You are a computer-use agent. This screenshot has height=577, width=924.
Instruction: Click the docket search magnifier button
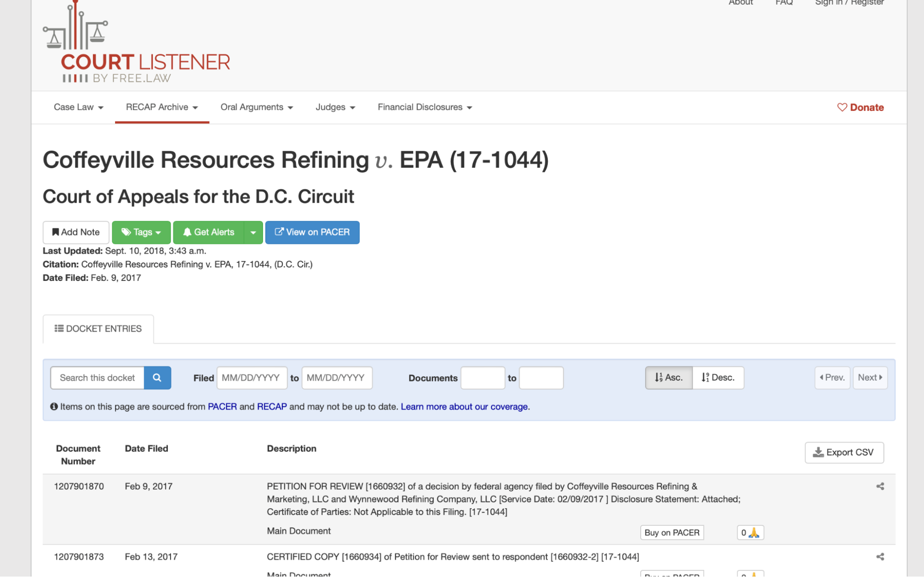[157, 377]
